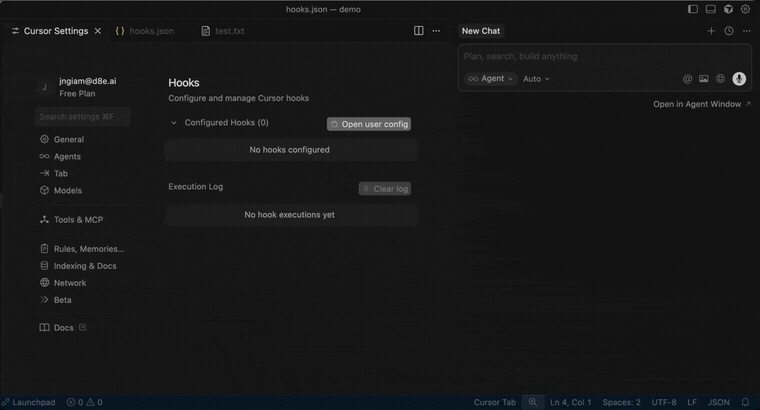The image size is (760, 410).
Task: Open editor more actions menu
Action: (436, 31)
